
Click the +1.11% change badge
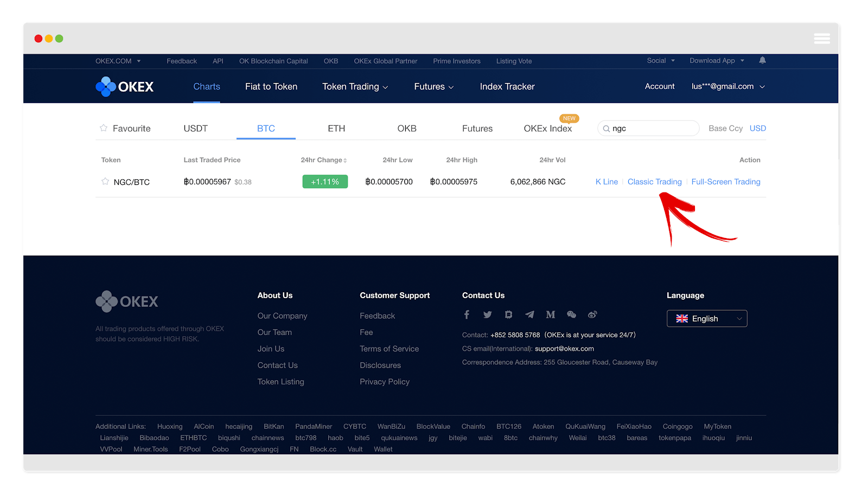tap(325, 182)
